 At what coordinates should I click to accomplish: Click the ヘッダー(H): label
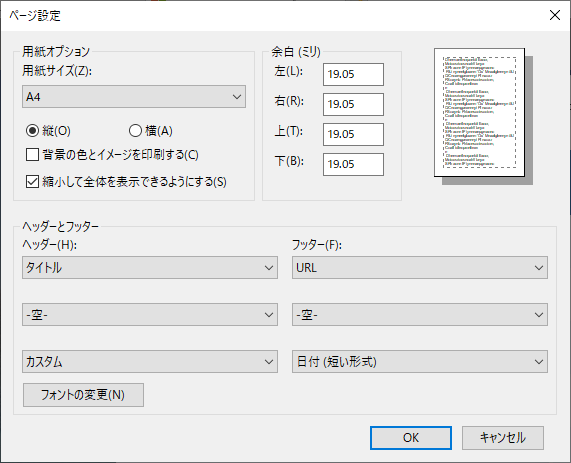click(50, 244)
